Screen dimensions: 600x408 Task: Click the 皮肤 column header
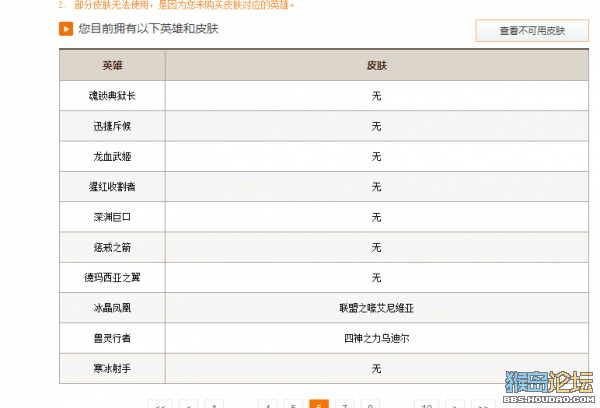[x=377, y=65]
